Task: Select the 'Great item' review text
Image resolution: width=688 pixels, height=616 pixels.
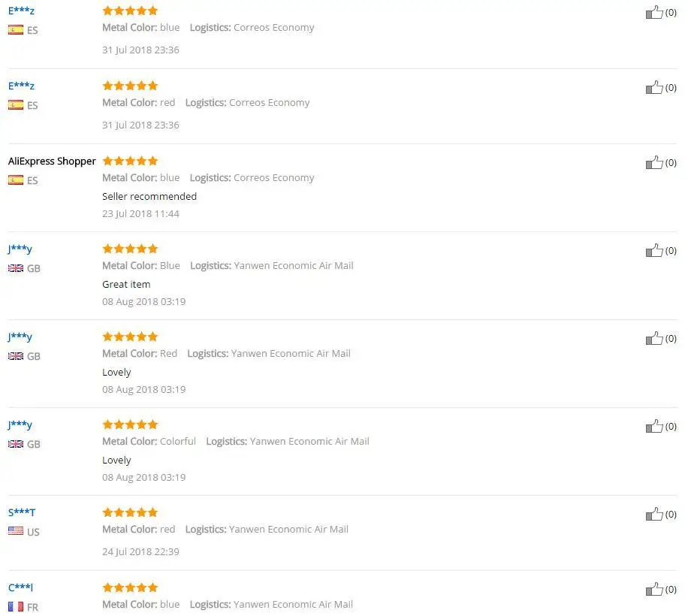Action: [126, 284]
